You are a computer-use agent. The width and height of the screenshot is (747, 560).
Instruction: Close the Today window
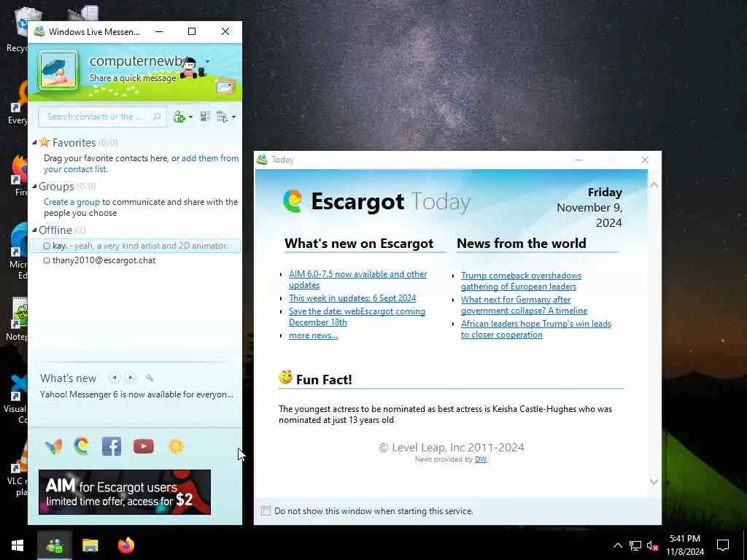[x=645, y=160]
